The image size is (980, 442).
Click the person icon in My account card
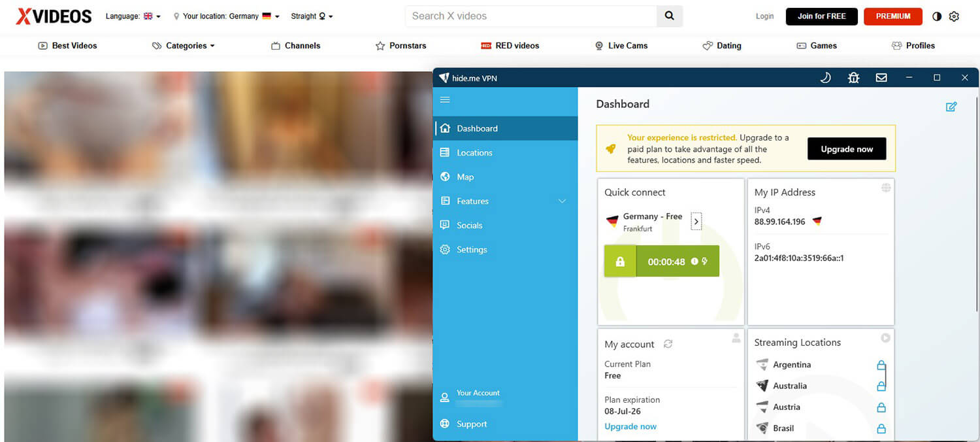click(736, 337)
